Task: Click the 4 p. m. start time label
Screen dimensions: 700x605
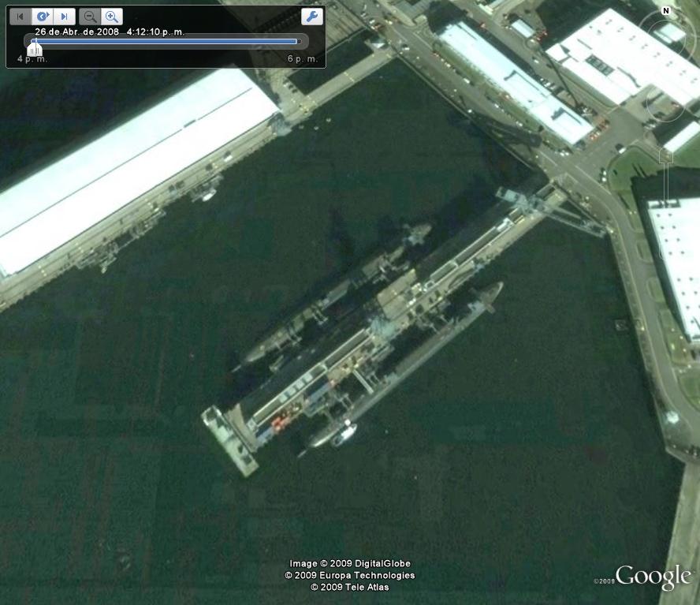Action: point(32,59)
